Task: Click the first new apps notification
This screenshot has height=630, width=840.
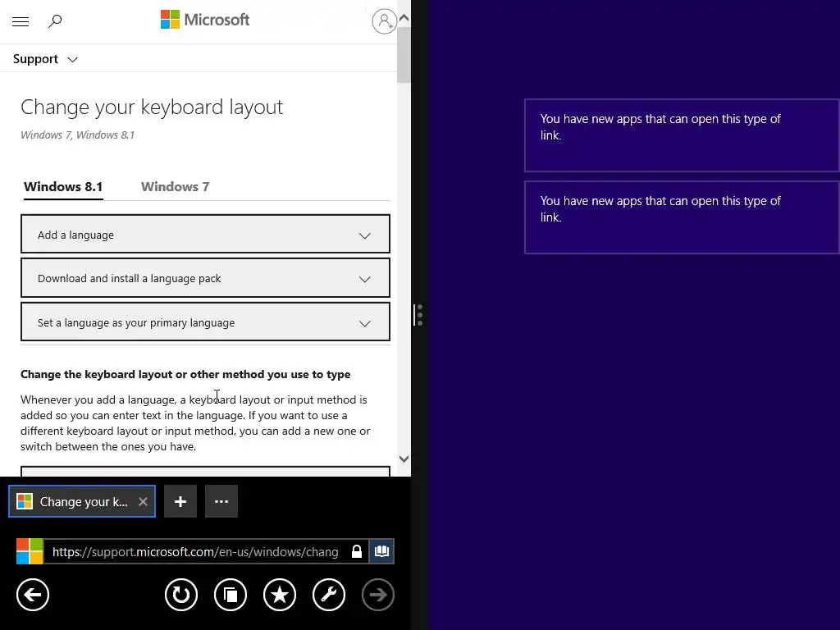Action: pyautogui.click(x=682, y=135)
